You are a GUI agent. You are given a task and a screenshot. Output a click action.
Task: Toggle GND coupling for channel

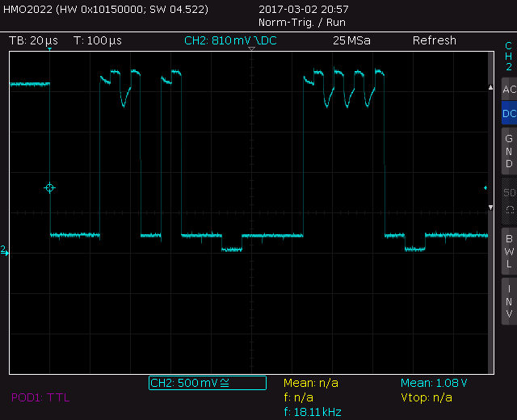(x=508, y=151)
